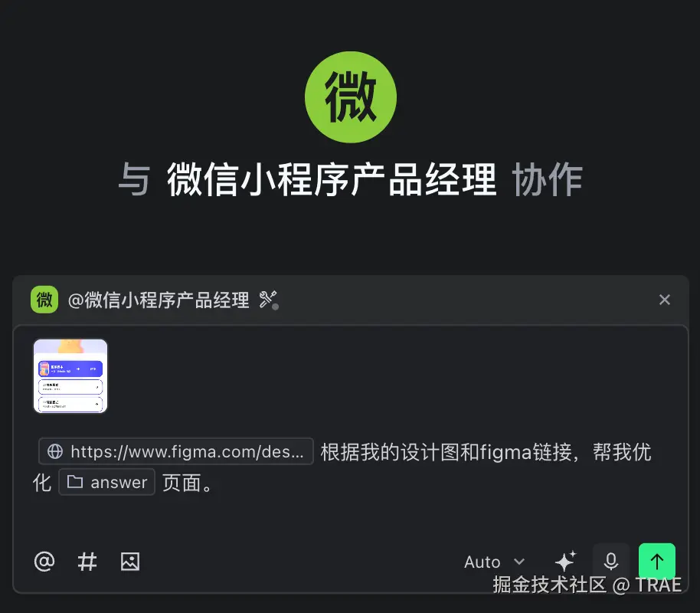Screen dimensions: 700x613
Task: Open the agent tools wrench icon
Action: [268, 300]
